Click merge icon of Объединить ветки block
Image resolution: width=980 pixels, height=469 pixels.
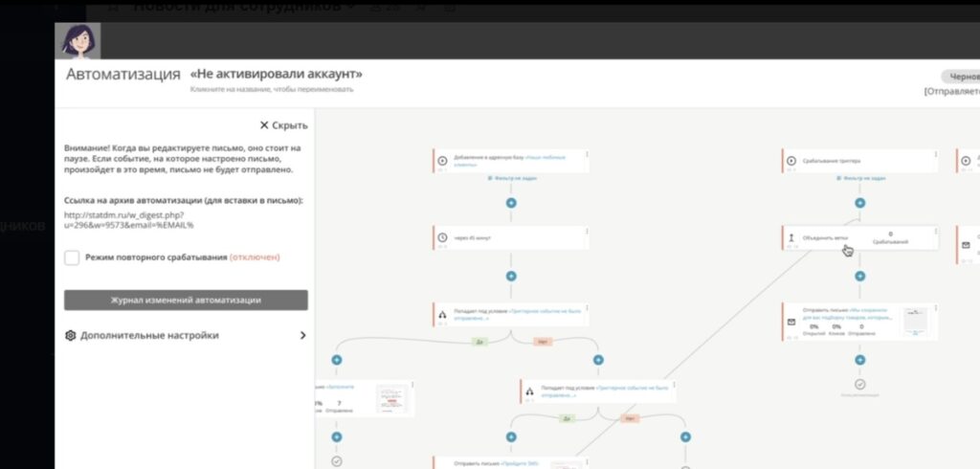pos(791,237)
